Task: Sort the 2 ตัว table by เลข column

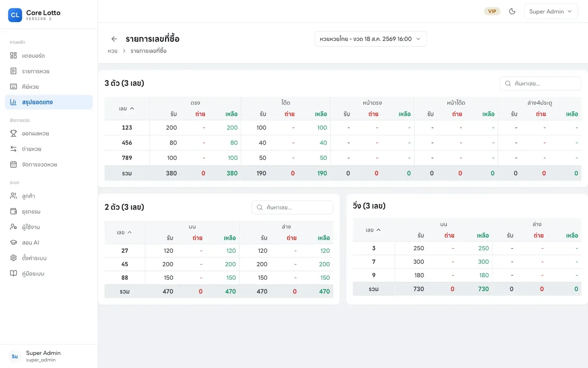Action: [124, 232]
